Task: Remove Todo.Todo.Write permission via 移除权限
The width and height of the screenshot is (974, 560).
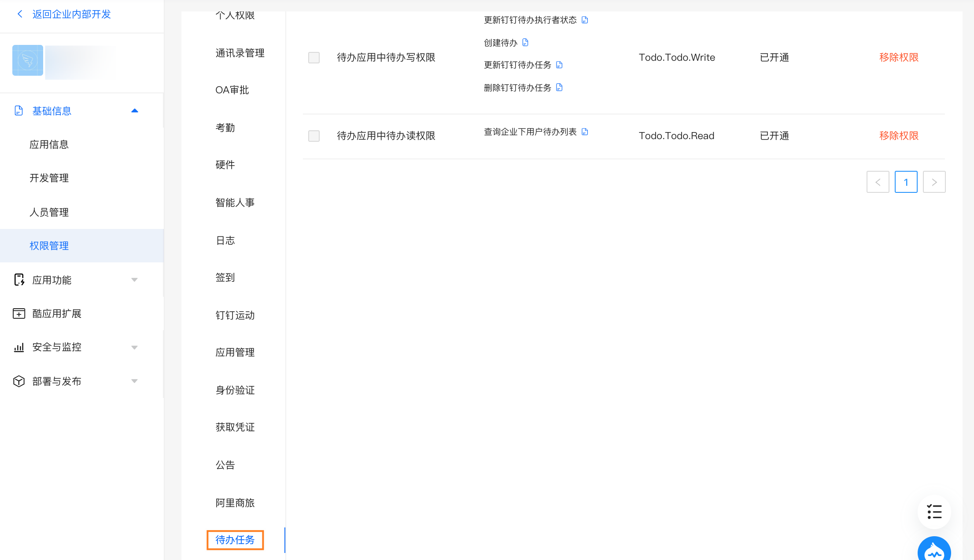Action: tap(899, 58)
